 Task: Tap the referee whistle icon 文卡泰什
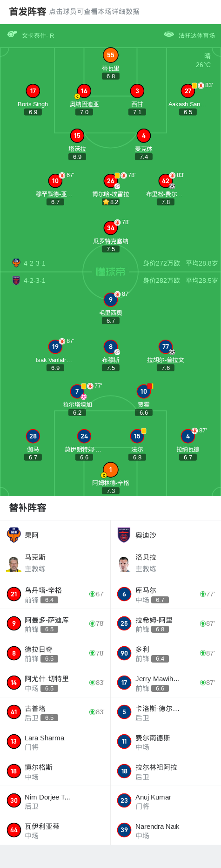point(12,34)
